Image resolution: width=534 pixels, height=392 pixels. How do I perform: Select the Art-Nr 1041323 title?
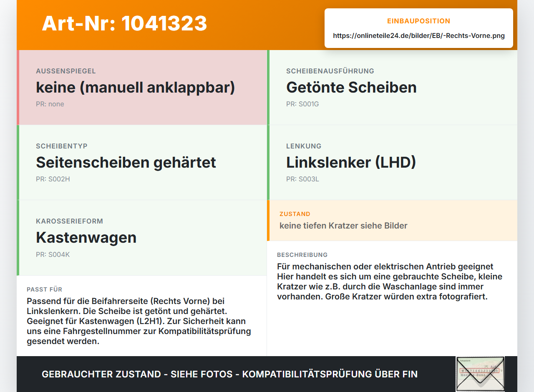(124, 23)
